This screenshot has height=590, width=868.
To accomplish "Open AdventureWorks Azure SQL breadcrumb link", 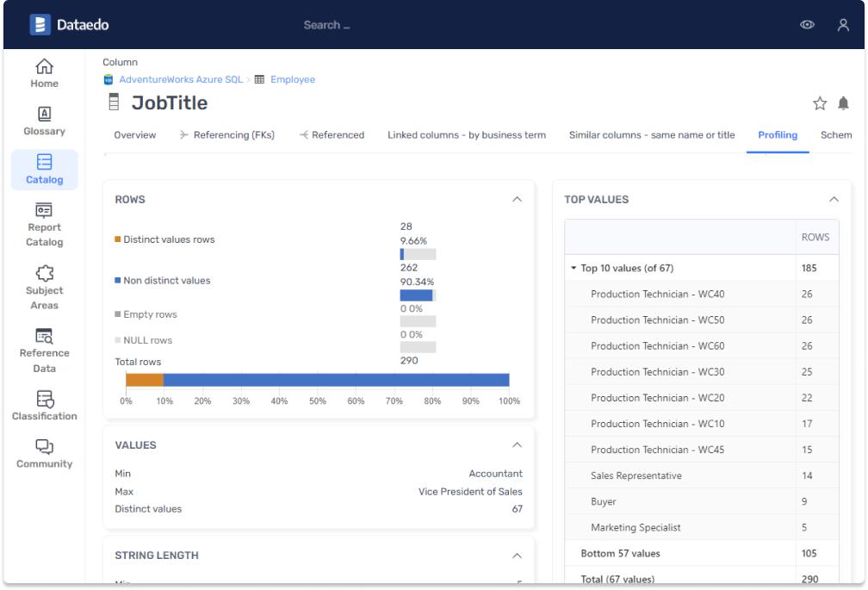I will (181, 79).
